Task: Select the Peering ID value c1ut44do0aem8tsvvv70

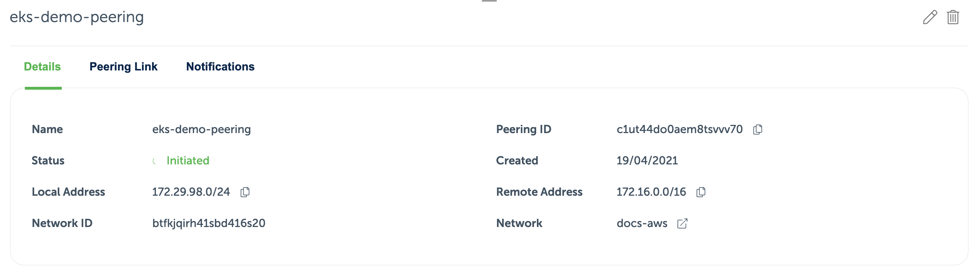Action: (x=679, y=130)
